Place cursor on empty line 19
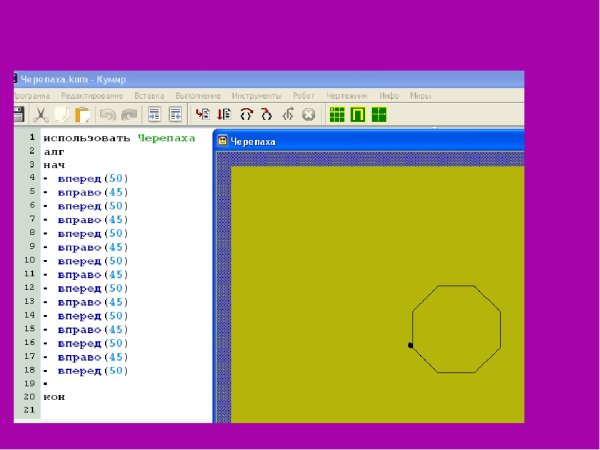The image size is (600, 450). [x=100, y=384]
